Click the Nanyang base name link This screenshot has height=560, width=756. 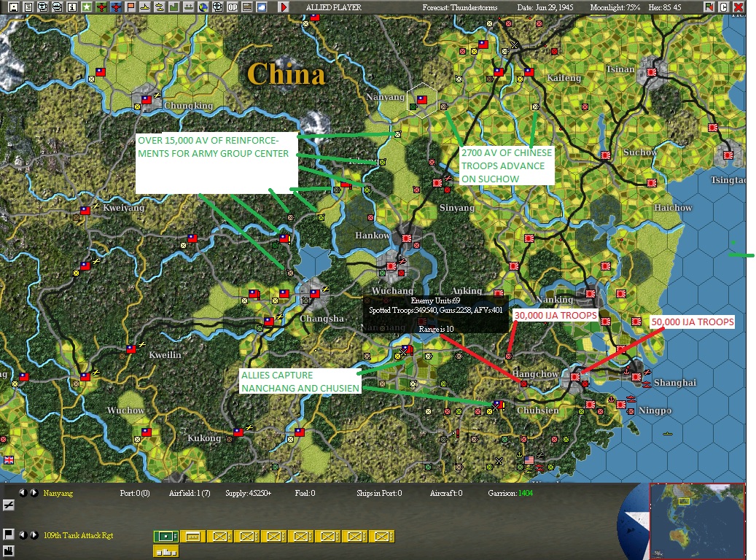(x=58, y=493)
